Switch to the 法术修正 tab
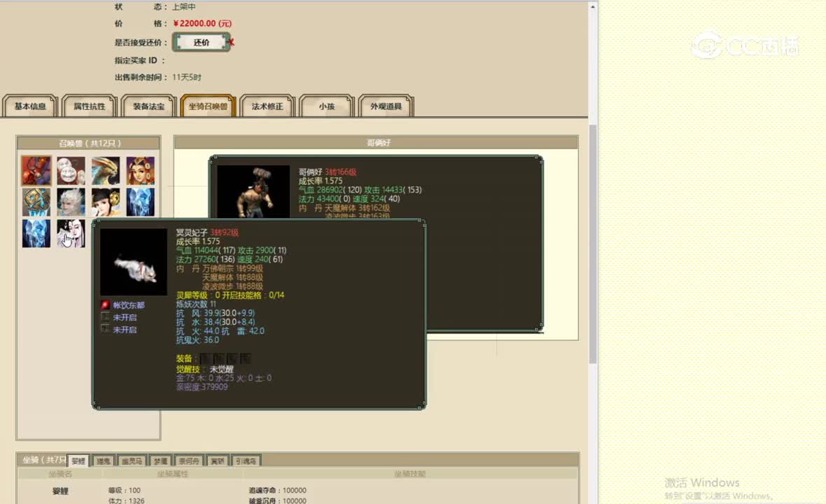The width and height of the screenshot is (826, 504). pyautogui.click(x=267, y=106)
